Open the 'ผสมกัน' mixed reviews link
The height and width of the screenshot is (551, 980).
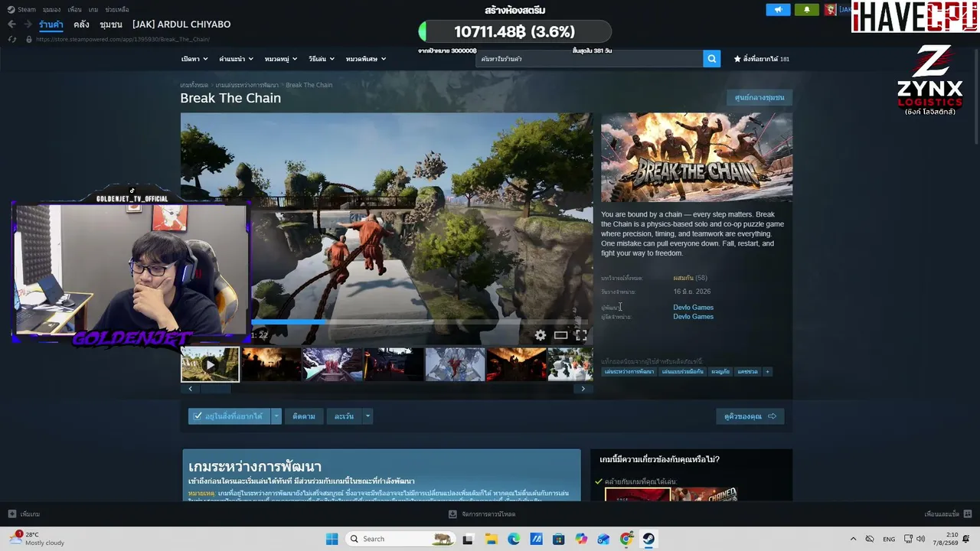click(683, 278)
